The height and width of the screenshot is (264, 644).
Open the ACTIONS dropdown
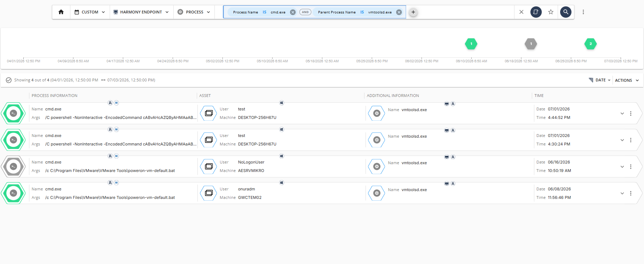tap(627, 80)
